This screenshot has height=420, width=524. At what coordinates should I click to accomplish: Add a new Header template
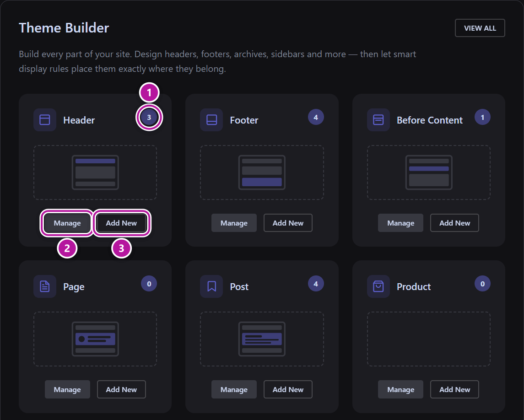pyautogui.click(x=121, y=223)
